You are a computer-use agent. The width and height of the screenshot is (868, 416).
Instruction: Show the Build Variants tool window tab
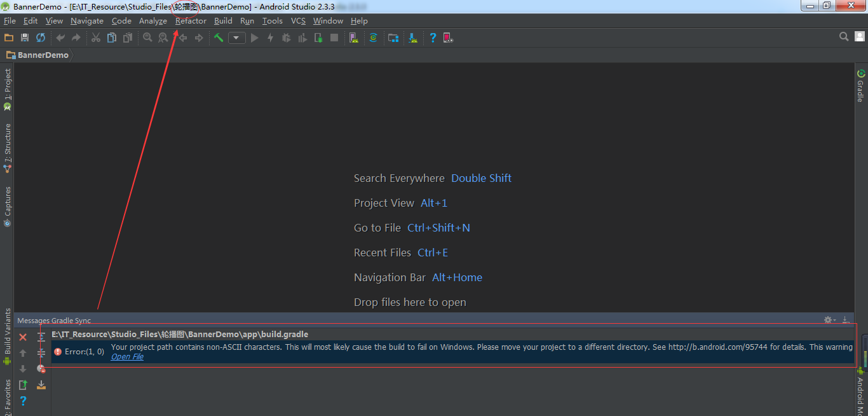click(8, 337)
